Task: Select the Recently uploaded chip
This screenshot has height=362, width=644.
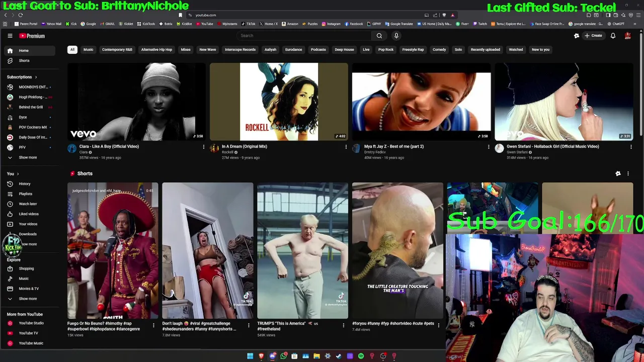Action: [486, 50]
